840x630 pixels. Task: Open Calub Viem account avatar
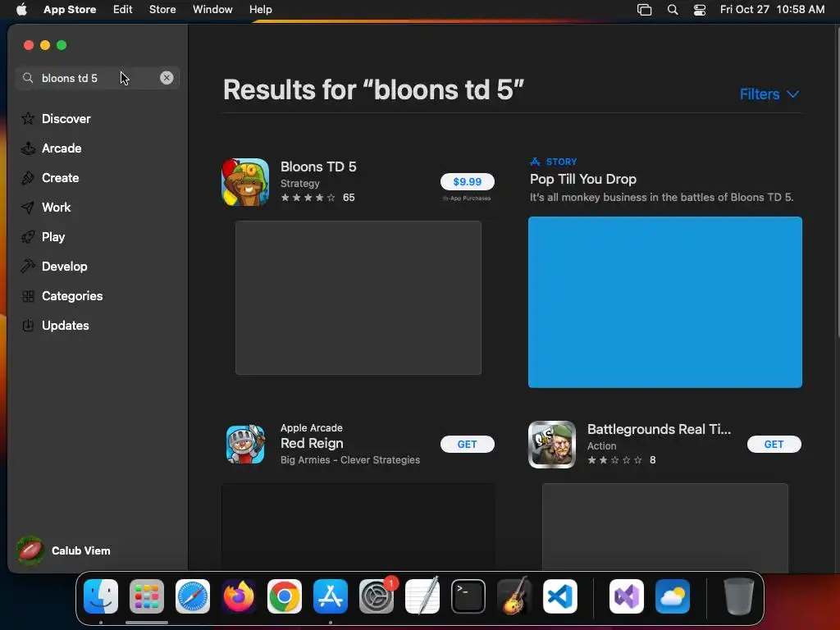pos(30,550)
